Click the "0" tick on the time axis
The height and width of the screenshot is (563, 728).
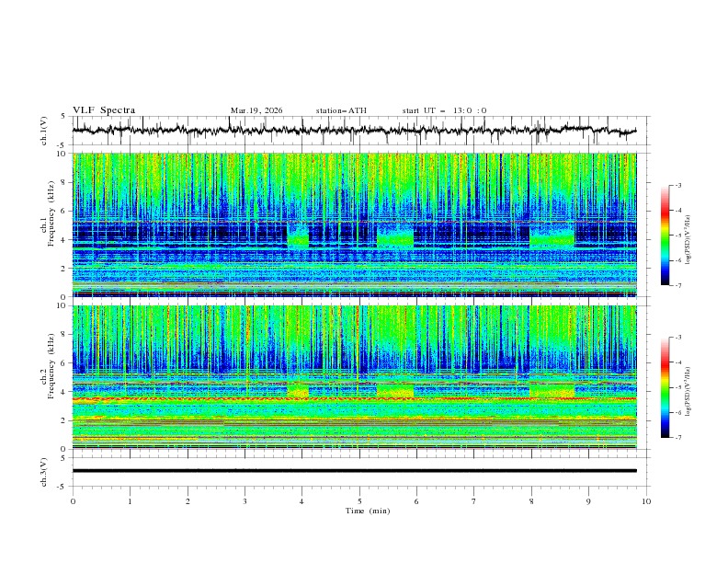tap(73, 501)
